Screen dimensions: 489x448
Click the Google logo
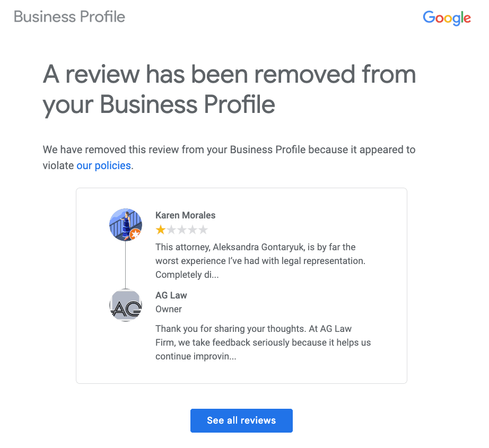[x=447, y=18]
